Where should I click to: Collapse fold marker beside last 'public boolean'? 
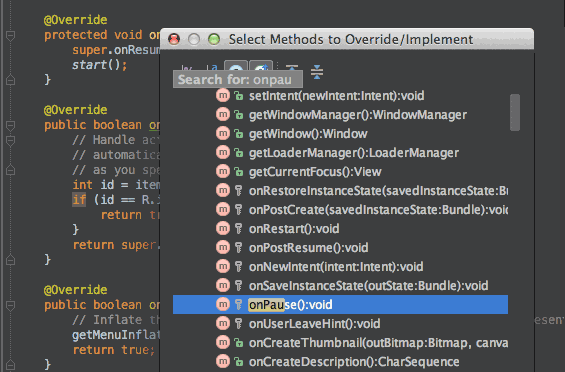click(x=10, y=306)
